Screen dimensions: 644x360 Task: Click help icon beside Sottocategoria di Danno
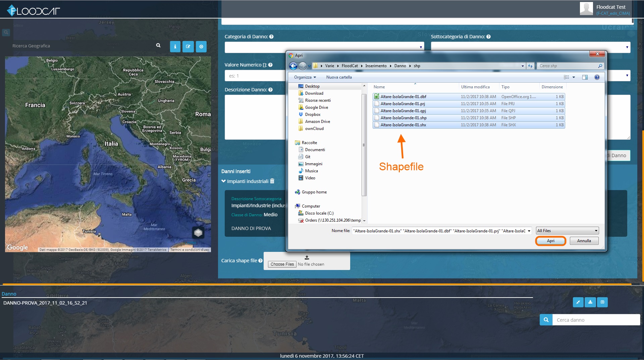coord(488,37)
